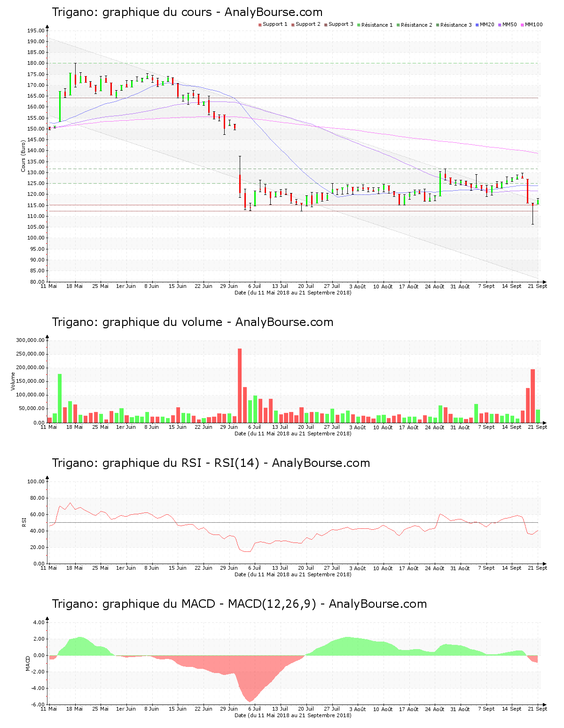Click the 'Cours (Euro)' vertical axis label
The width and height of the screenshot is (564, 728).
click(23, 156)
